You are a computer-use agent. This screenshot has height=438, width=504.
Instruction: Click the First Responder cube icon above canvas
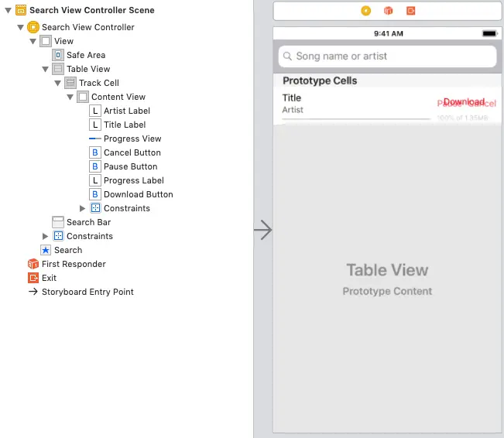[x=388, y=11]
